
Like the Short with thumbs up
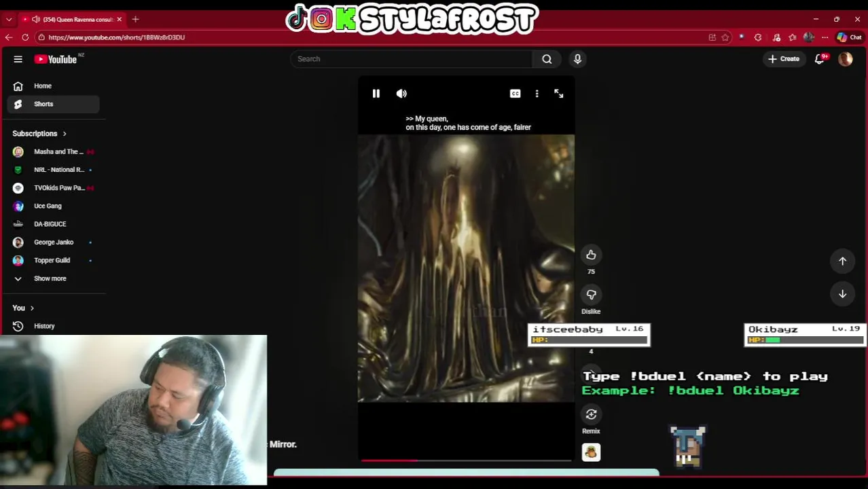point(591,255)
